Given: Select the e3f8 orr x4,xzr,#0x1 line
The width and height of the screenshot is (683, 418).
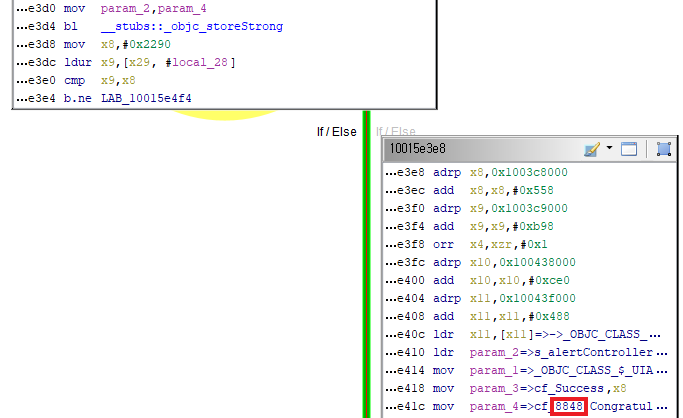Looking at the screenshot, I should click(x=466, y=244).
